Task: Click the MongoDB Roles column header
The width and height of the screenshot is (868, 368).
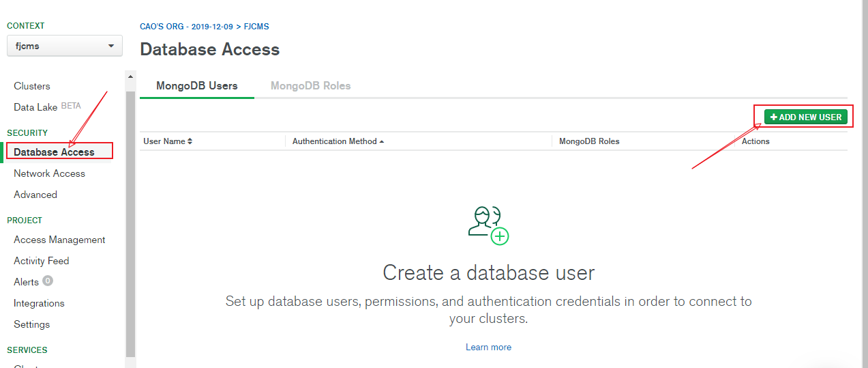Action: pyautogui.click(x=589, y=141)
